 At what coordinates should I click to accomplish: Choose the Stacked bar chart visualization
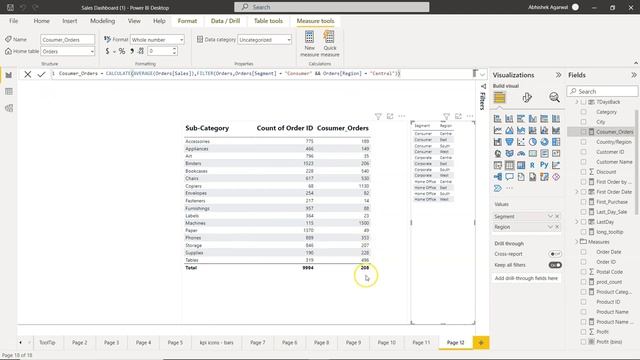[498, 119]
